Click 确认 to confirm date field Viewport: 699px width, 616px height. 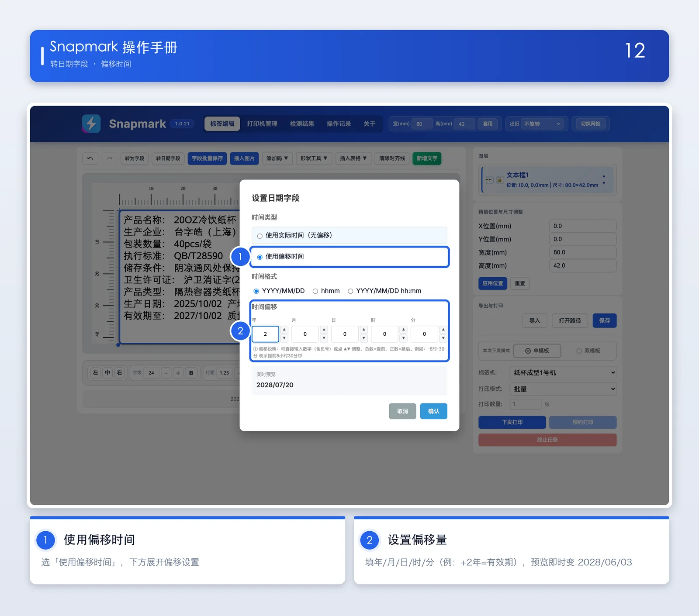434,411
